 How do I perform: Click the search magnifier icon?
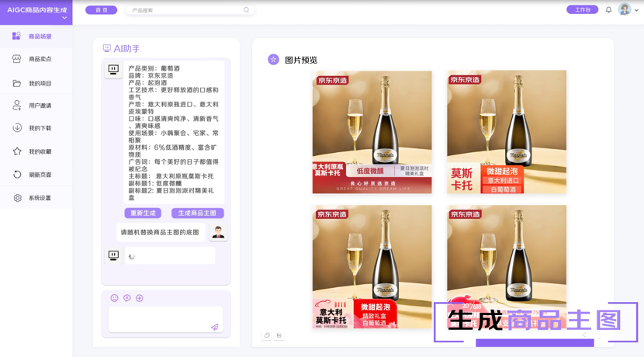(x=246, y=10)
